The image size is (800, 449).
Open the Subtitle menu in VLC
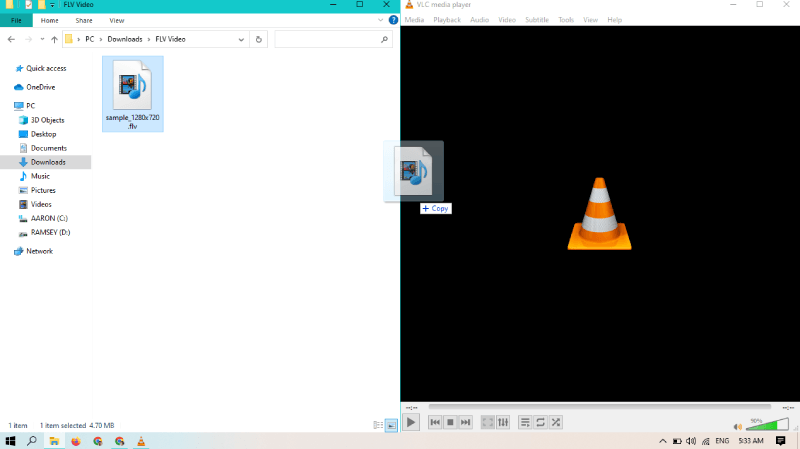point(537,20)
